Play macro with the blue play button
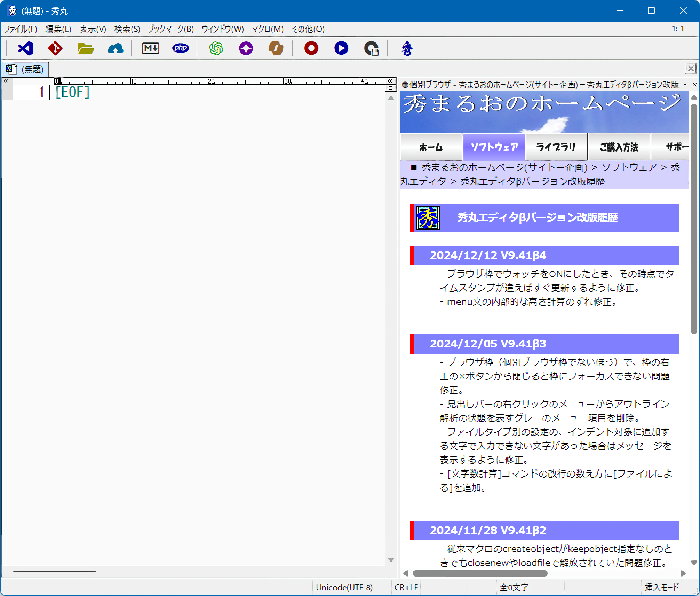Viewport: 700px width, 596px height. coord(341,48)
